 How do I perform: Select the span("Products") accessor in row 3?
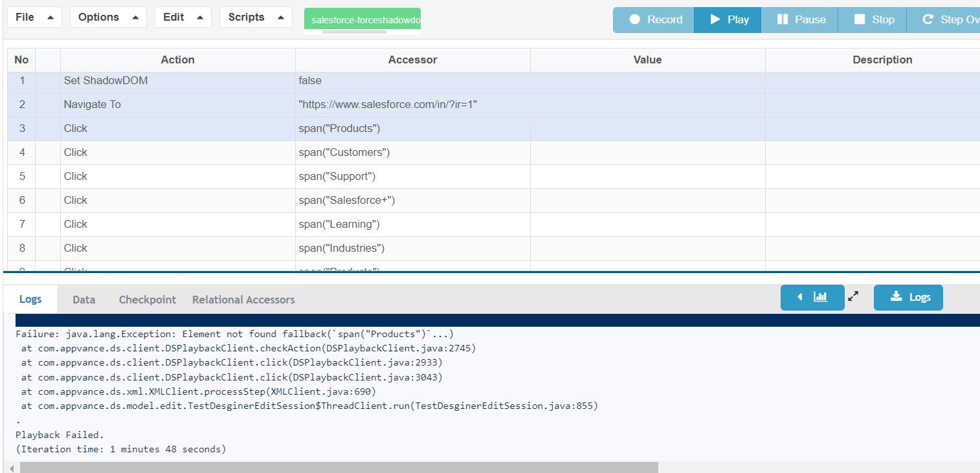[x=413, y=129]
